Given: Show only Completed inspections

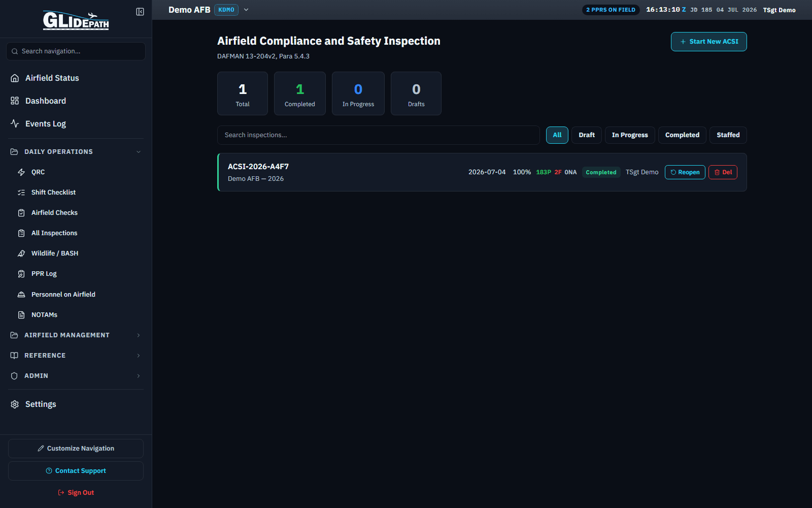Looking at the screenshot, I should (682, 135).
